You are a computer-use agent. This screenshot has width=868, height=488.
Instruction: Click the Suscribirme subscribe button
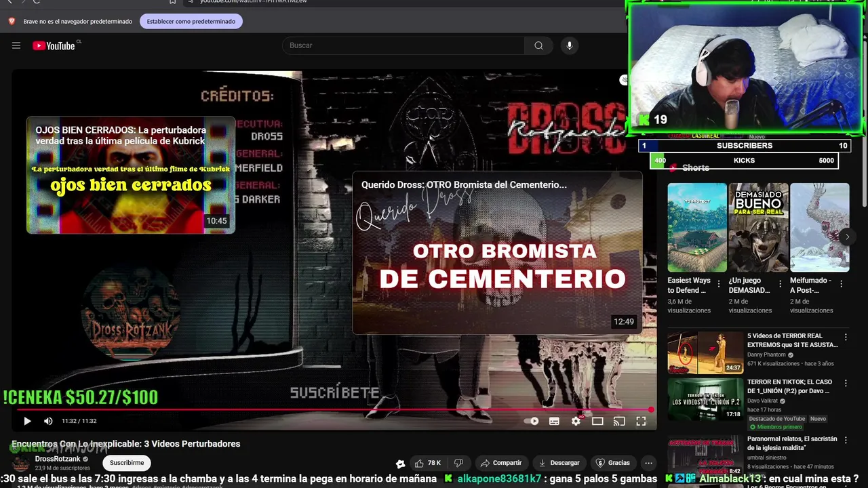pos(127,463)
